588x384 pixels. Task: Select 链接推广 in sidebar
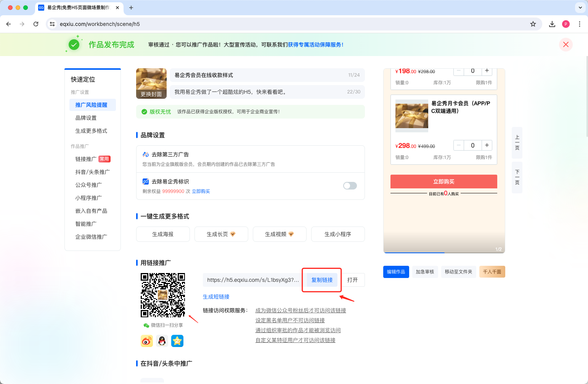(x=86, y=159)
